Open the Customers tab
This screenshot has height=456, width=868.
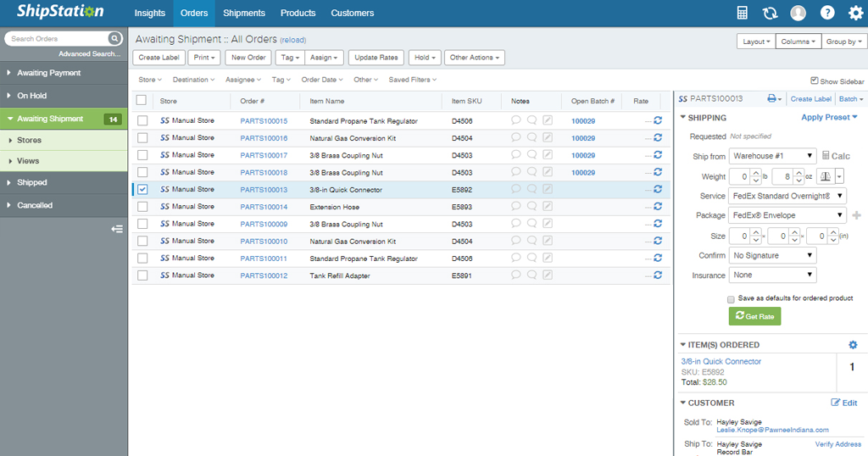(x=352, y=14)
